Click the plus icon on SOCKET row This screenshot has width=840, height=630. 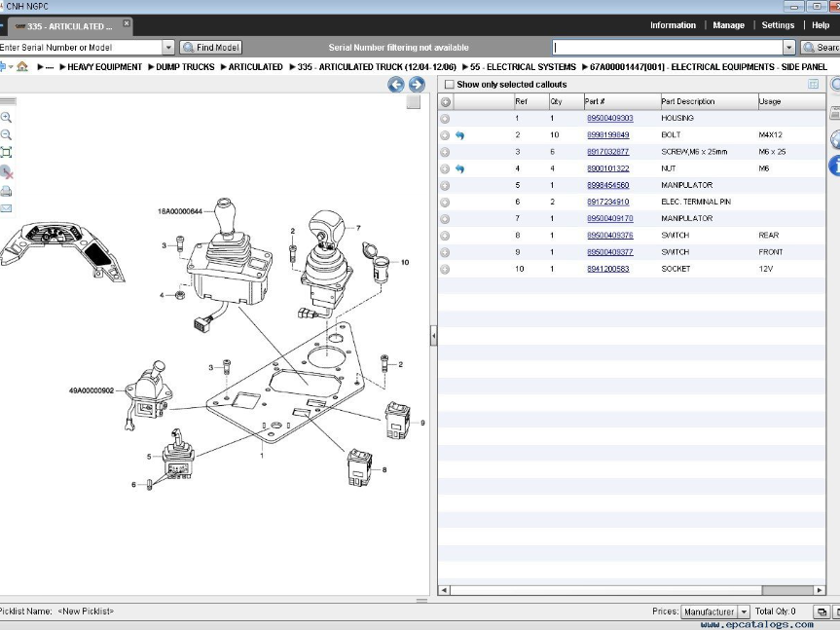(x=445, y=269)
